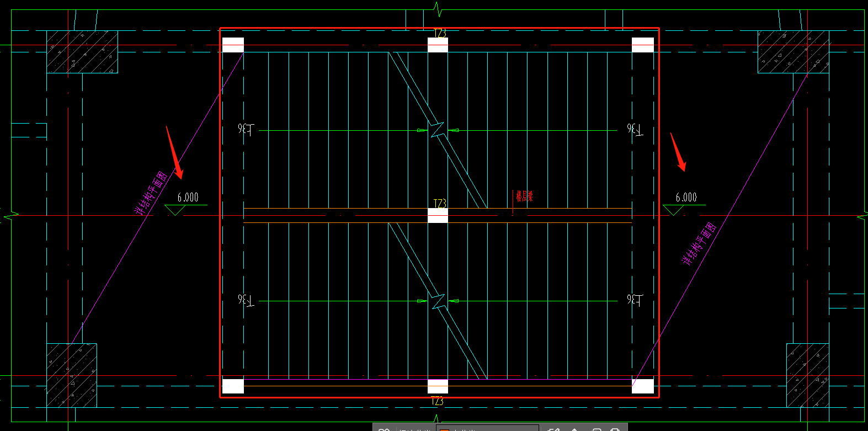Pick the green arrowhead left of the upper break line
This screenshot has height=431, width=868.
coord(422,130)
